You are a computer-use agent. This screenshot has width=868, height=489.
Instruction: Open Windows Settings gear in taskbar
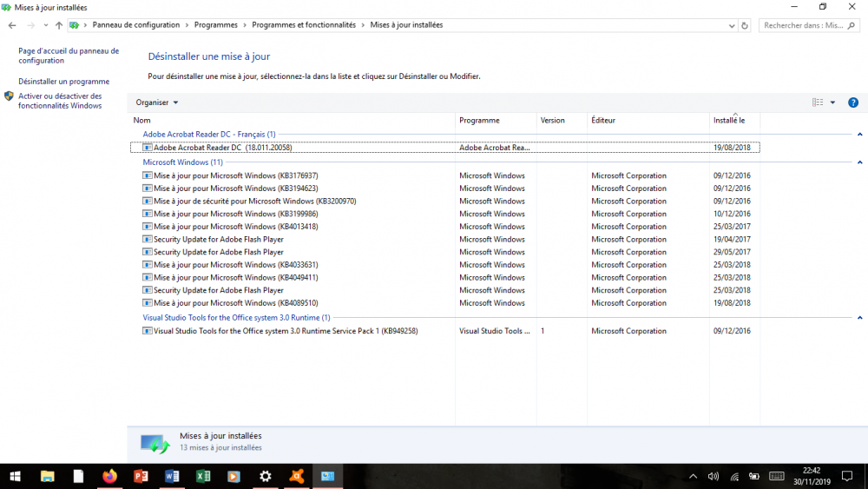tap(265, 476)
